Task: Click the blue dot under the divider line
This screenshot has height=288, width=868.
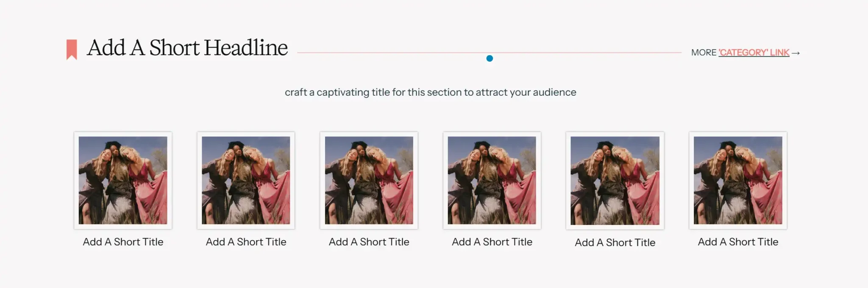Action: coord(490,58)
